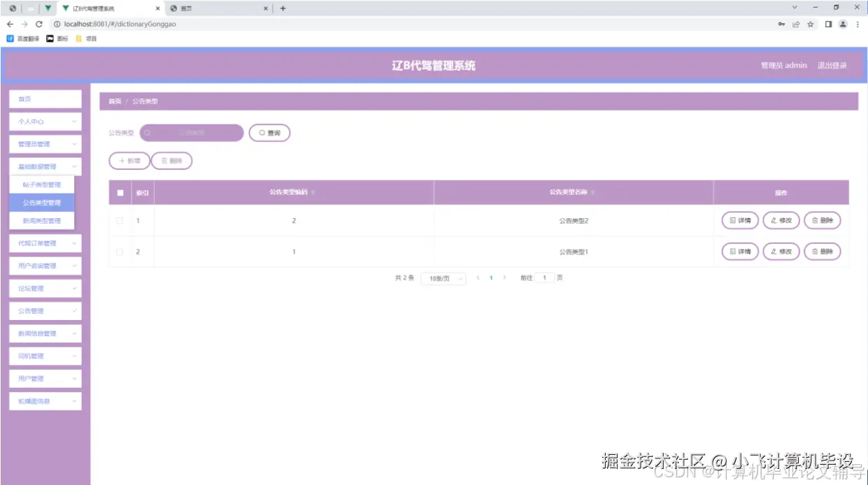This screenshot has height=485, width=868.
Task: Go to previous page arrow in pagination
Action: click(478, 278)
